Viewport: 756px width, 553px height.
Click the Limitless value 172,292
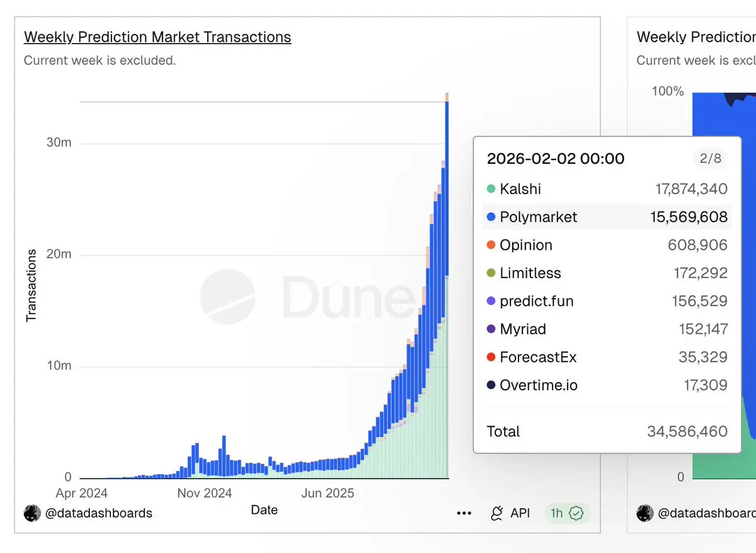point(701,273)
